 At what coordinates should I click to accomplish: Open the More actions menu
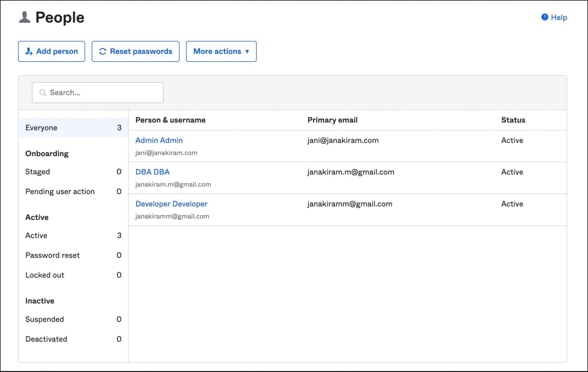tap(217, 52)
